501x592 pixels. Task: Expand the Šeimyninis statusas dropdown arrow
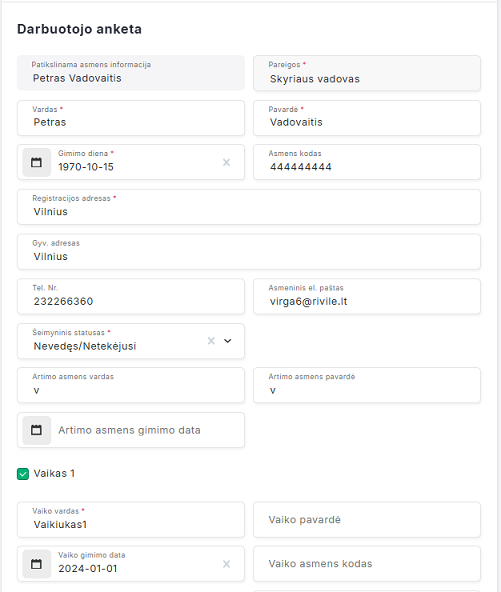(x=228, y=341)
